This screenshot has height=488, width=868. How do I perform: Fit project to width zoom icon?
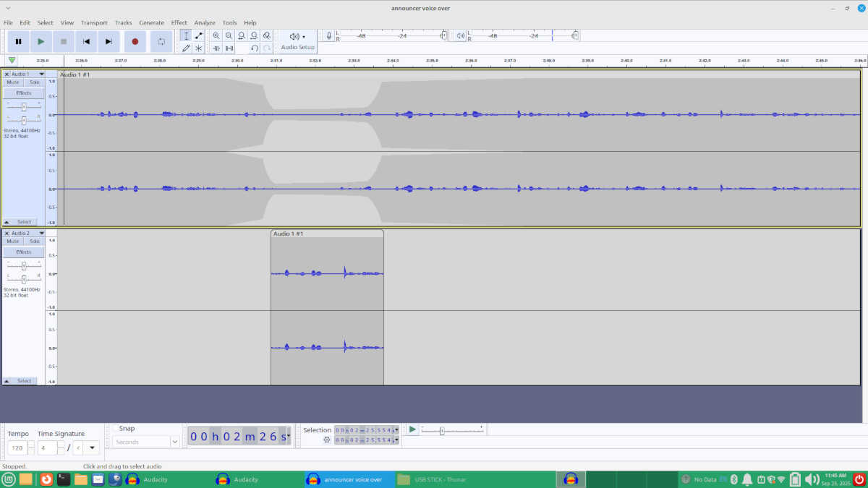254,35
